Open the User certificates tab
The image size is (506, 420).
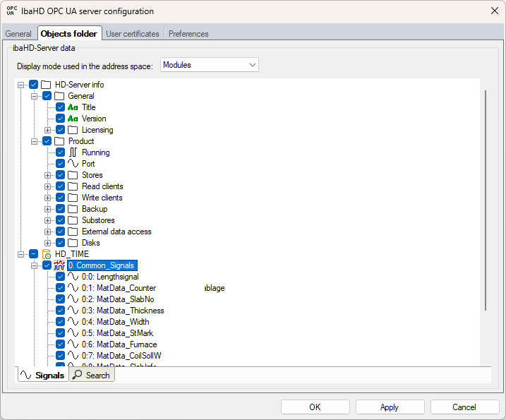click(x=133, y=34)
